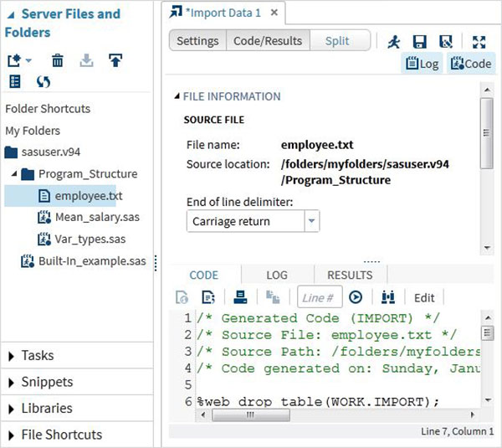
Task: Click the Print icon in code toolbar
Action: [240, 297]
